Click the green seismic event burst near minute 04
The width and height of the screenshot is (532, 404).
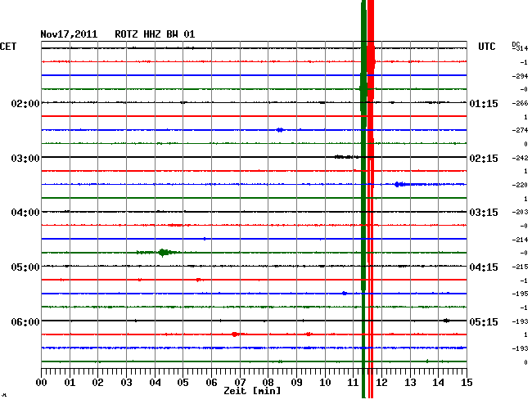pyautogui.click(x=163, y=253)
